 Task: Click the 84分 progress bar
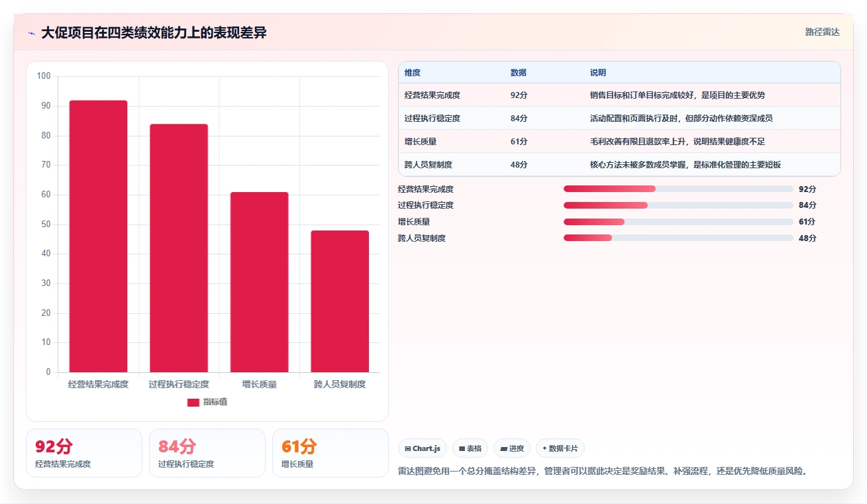tap(678, 205)
